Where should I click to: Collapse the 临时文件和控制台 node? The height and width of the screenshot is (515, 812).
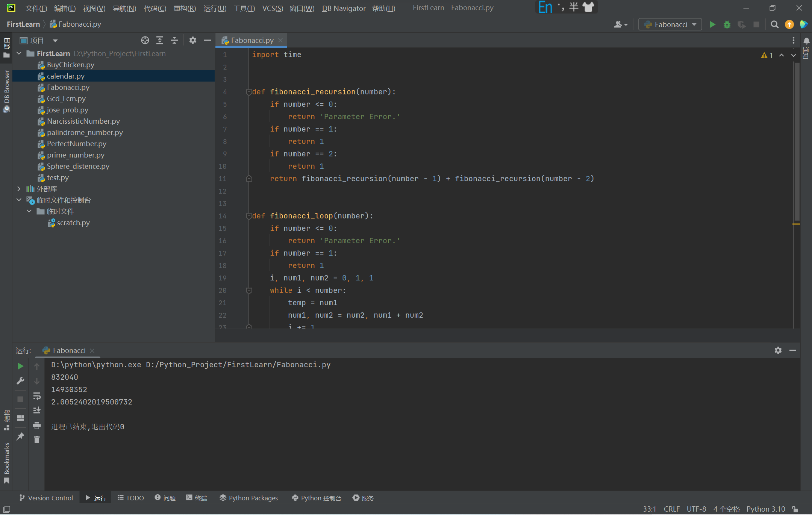tap(19, 200)
